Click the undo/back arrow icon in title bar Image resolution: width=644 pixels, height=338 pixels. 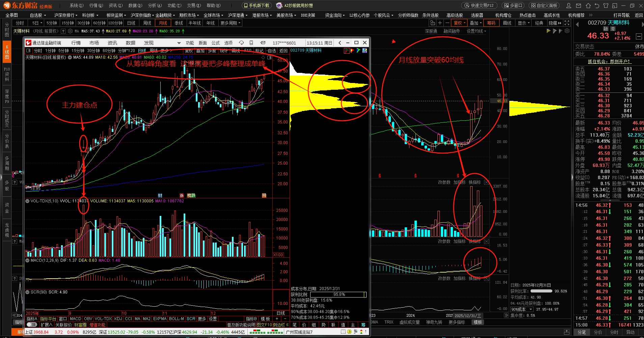(x=597, y=5)
